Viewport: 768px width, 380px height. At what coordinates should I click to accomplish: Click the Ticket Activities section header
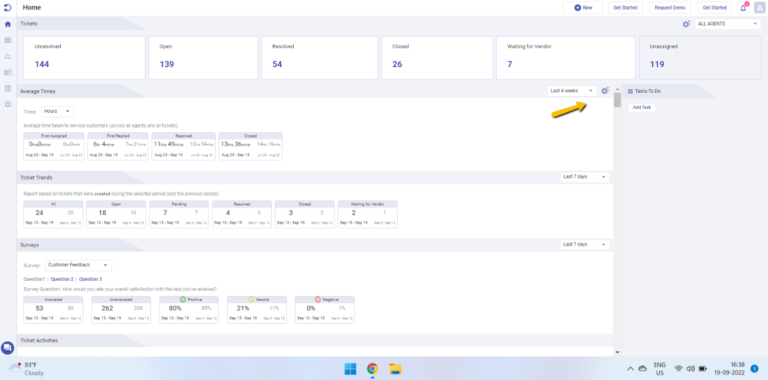click(39, 340)
